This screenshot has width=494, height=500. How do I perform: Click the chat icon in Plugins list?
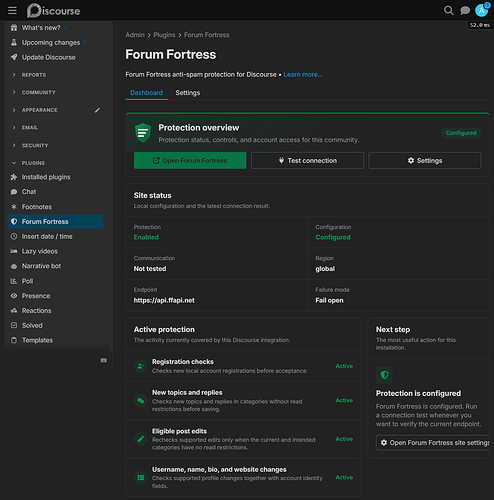(14, 192)
